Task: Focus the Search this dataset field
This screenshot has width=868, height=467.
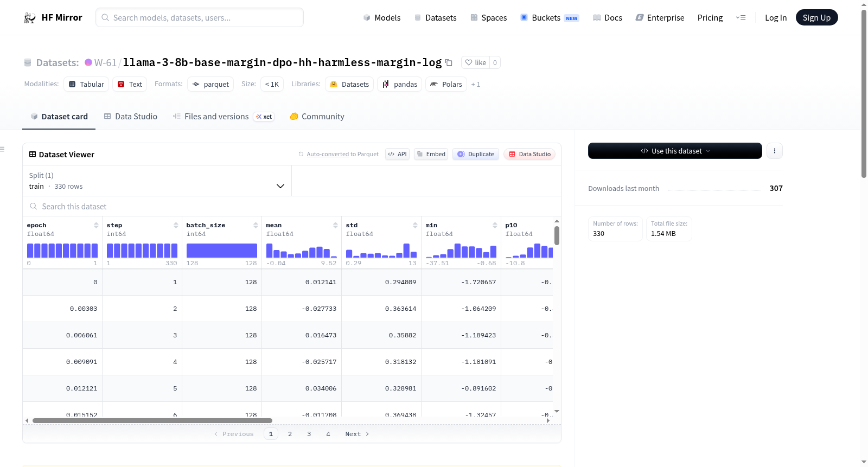Action: pyautogui.click(x=292, y=207)
